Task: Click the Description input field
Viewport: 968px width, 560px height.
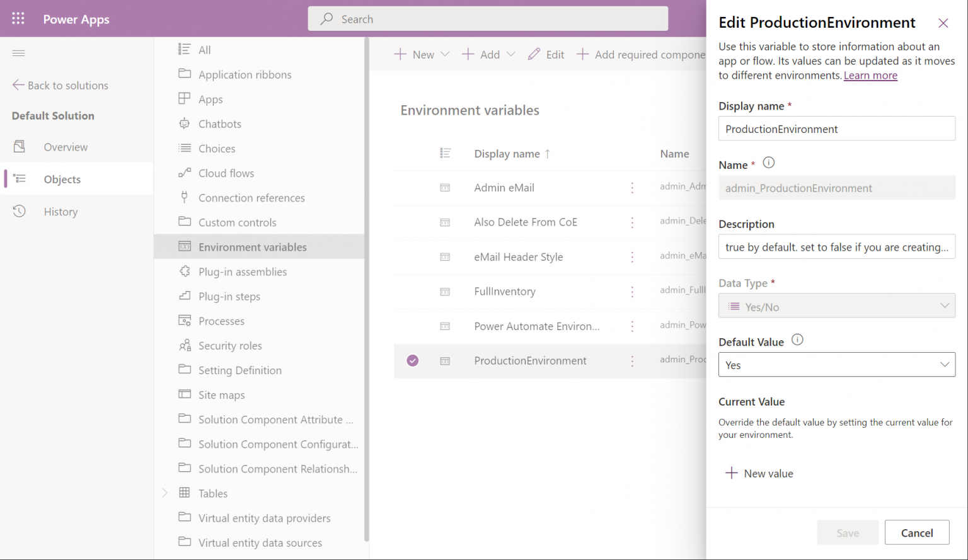Action: point(837,247)
